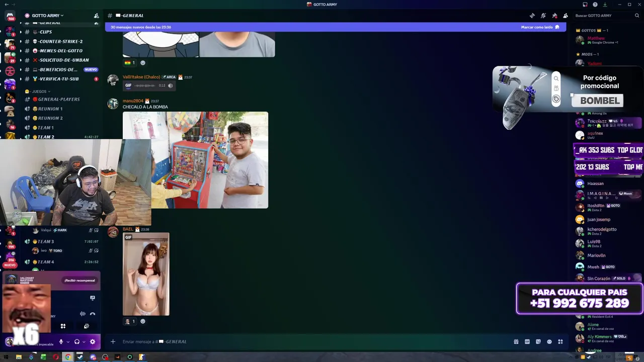Open Matthew in the member list

606,40
